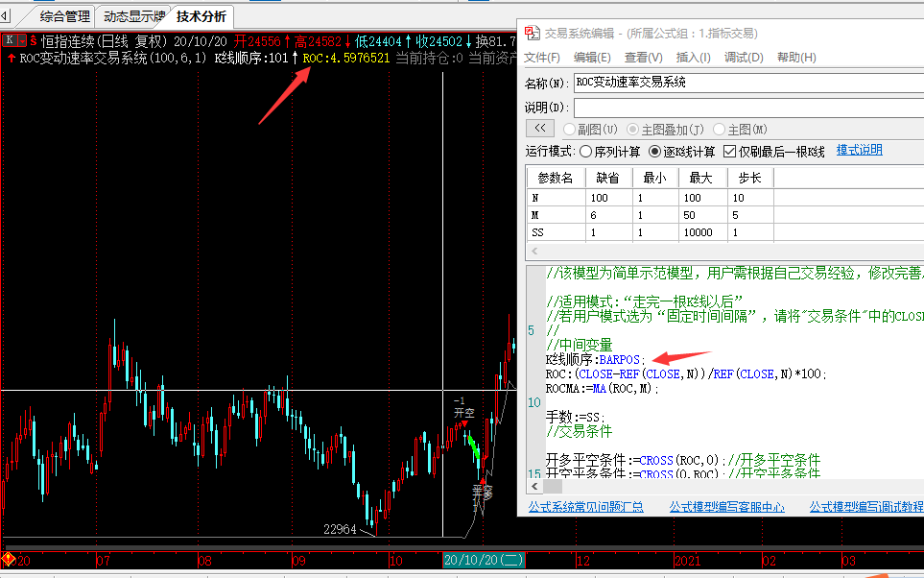Open the 文件(F) menu
This screenshot has height=578, width=924.
[x=541, y=58]
